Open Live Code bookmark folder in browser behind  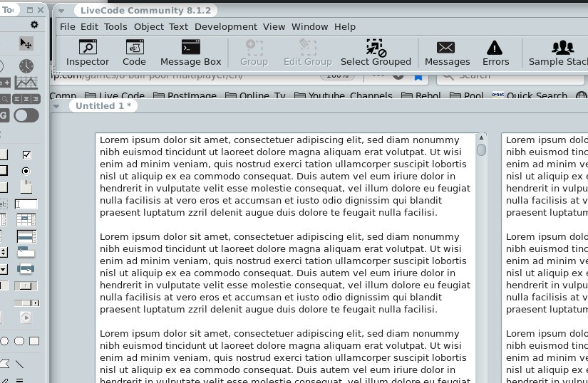coord(114,95)
